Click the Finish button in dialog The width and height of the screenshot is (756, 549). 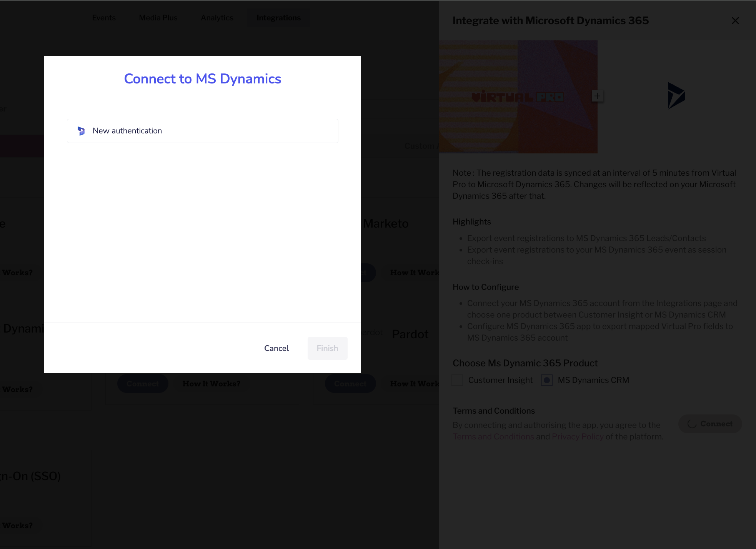(327, 348)
